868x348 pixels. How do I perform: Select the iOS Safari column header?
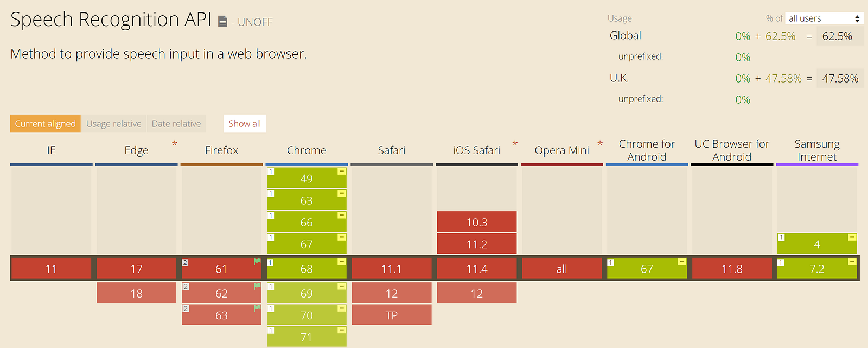477,150
